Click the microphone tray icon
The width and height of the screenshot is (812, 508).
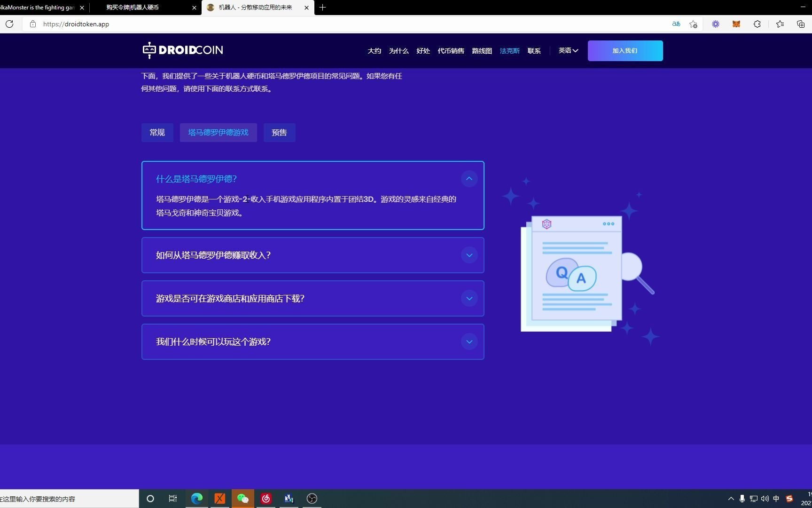click(x=742, y=499)
